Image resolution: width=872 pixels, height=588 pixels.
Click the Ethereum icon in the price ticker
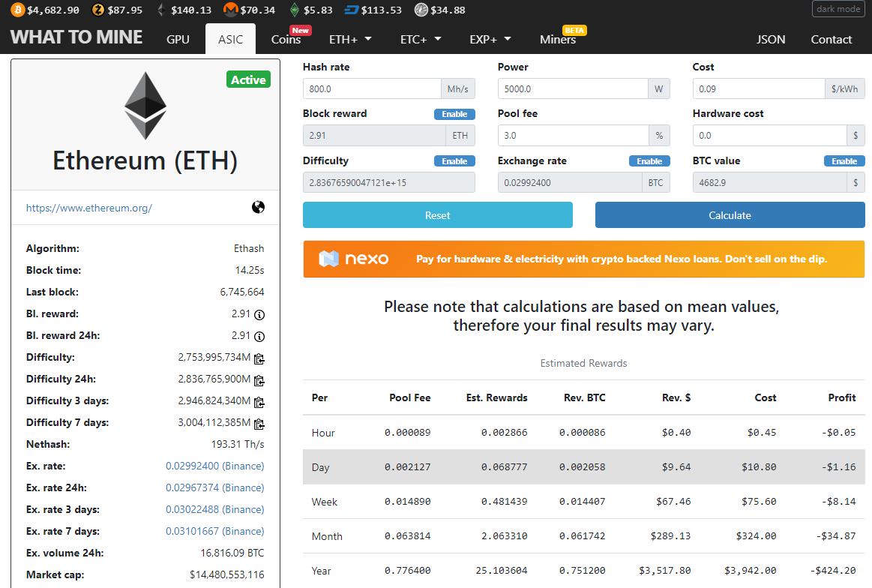161,10
